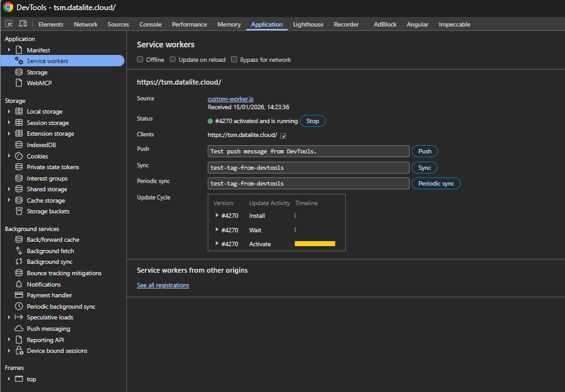Screen dimensions: 565x392
Task: Click the Sync button
Action: coord(424,167)
